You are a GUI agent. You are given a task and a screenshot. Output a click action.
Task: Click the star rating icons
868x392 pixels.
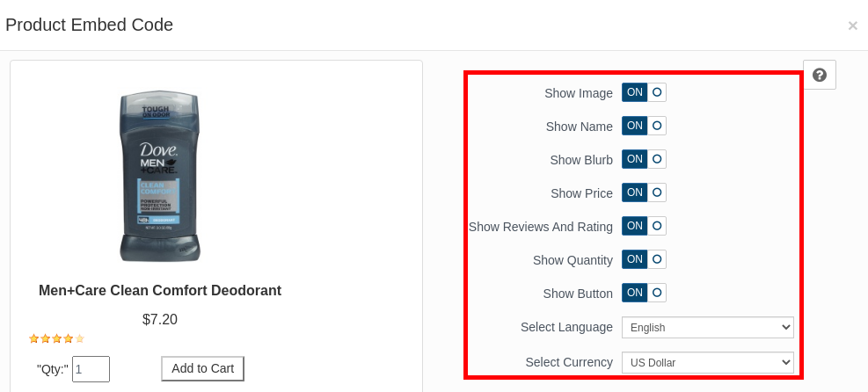[56, 338]
